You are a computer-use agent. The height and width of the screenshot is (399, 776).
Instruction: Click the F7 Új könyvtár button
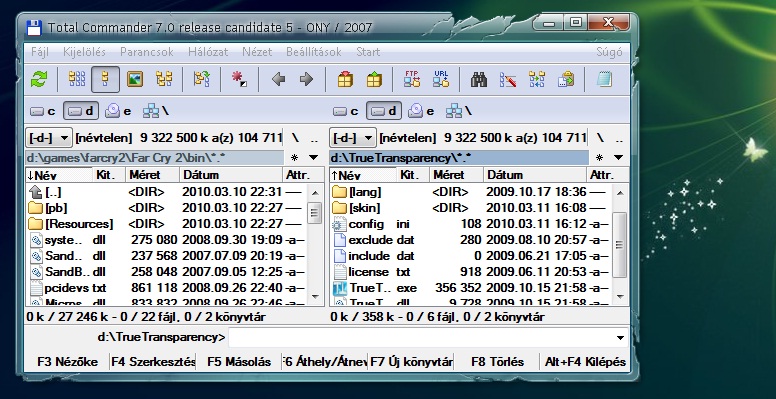click(x=411, y=362)
